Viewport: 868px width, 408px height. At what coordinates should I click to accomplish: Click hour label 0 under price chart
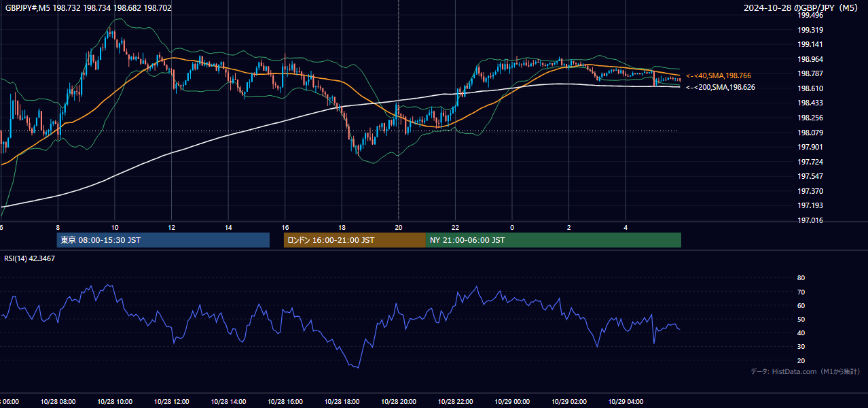512,228
